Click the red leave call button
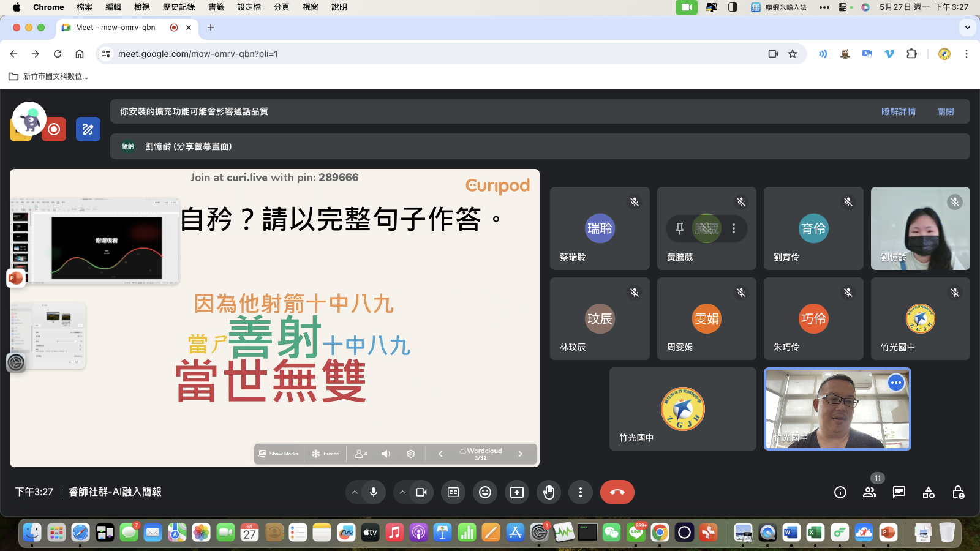The image size is (980, 551). click(x=617, y=492)
